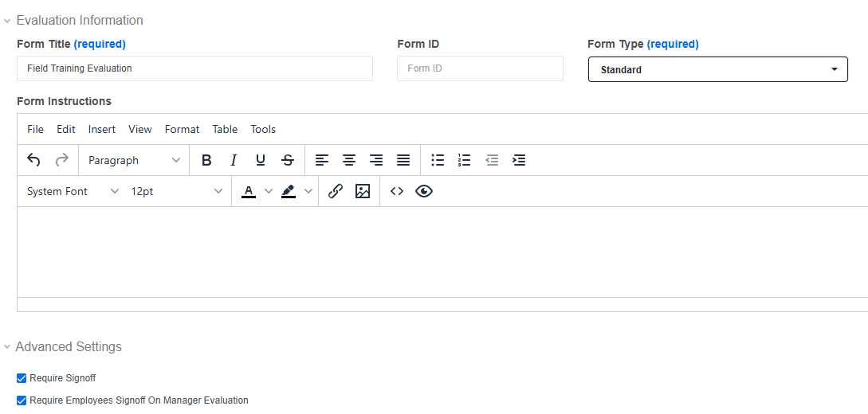
Task: Decrease indent of paragraph
Action: coord(492,160)
